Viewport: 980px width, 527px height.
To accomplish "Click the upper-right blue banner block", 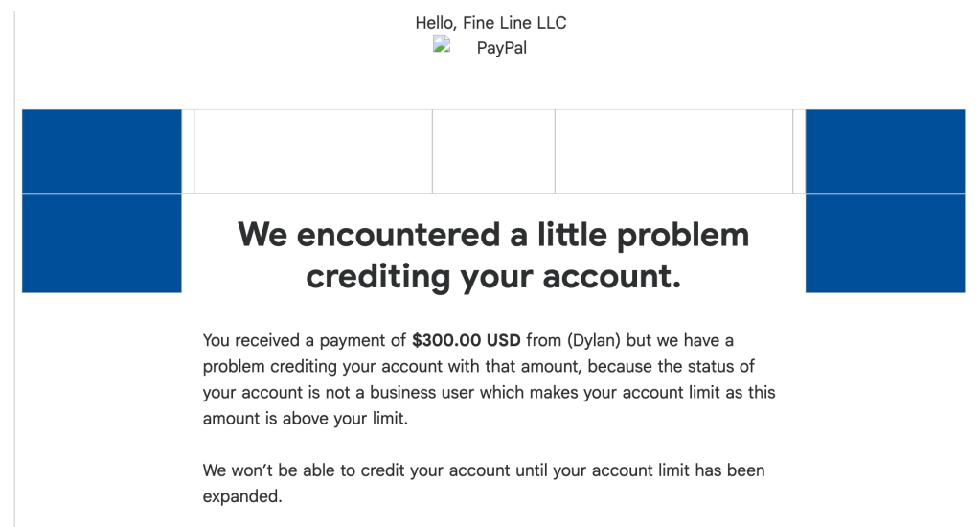I will (x=885, y=151).
